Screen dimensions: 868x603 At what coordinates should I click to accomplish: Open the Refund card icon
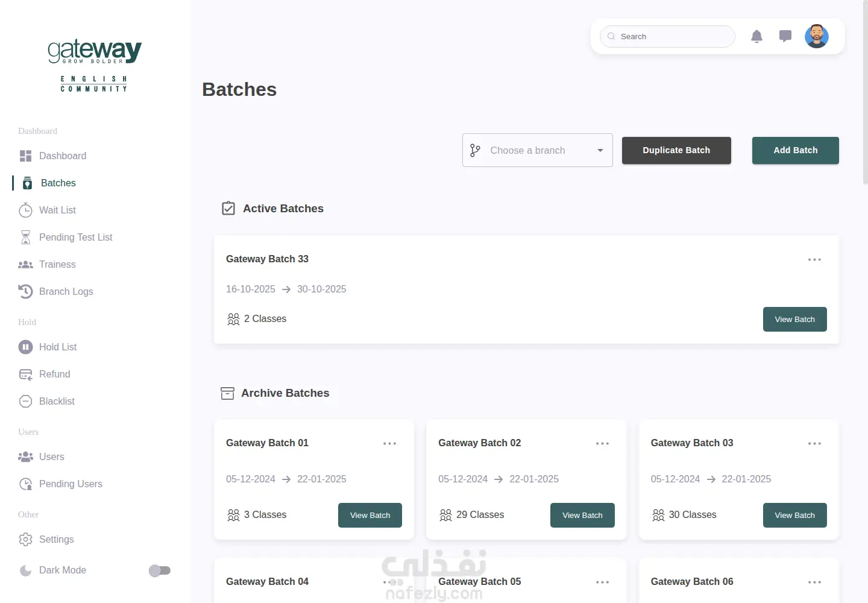click(x=25, y=374)
